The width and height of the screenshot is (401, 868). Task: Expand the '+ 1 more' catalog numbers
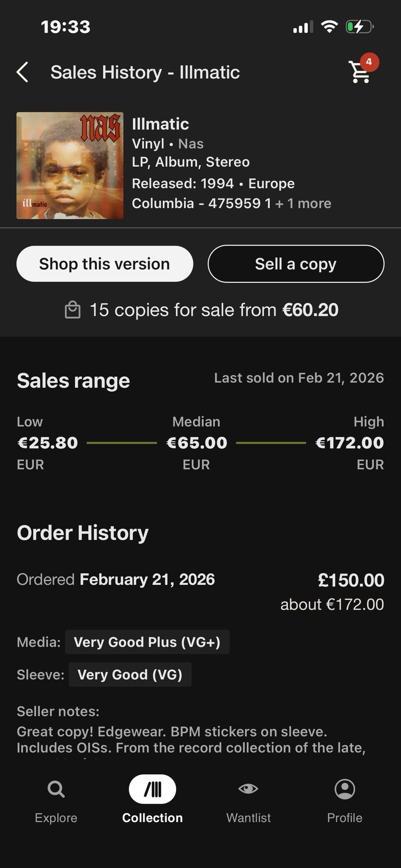pos(303,203)
